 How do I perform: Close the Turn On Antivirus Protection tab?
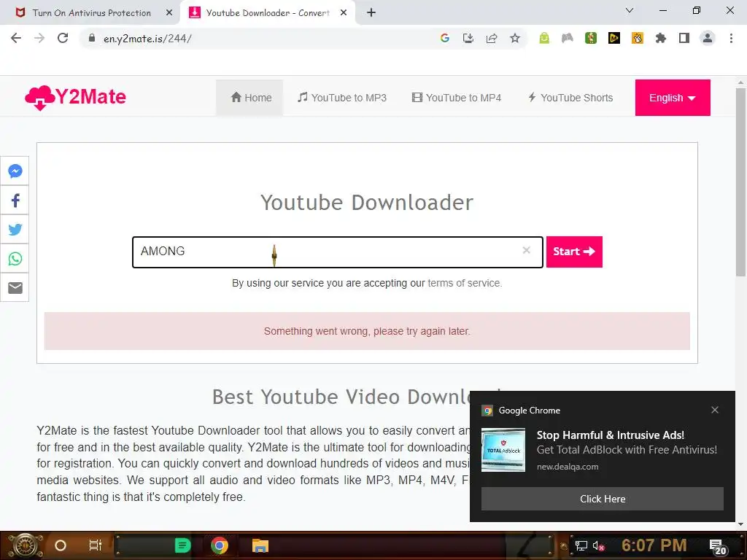pos(169,13)
